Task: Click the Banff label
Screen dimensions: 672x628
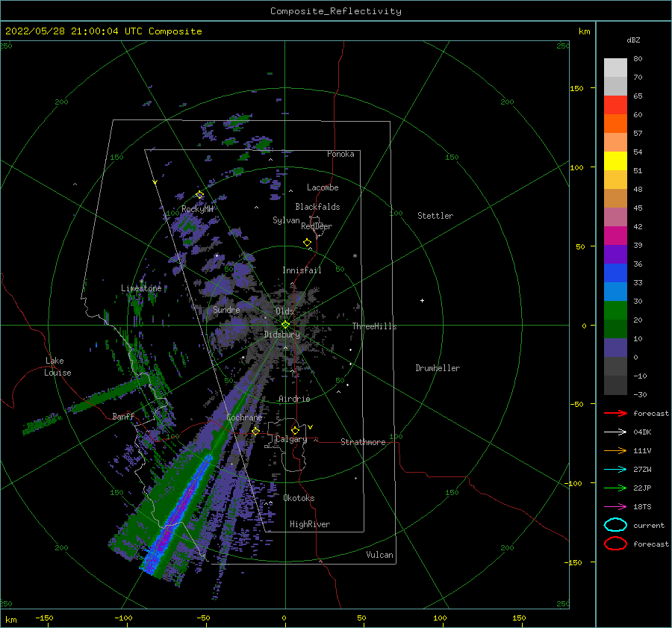Action: click(123, 416)
